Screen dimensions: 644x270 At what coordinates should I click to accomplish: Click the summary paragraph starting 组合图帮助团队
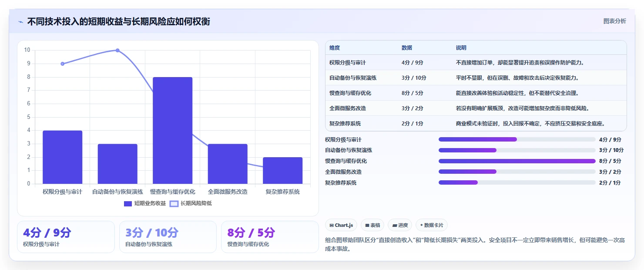pos(475,244)
